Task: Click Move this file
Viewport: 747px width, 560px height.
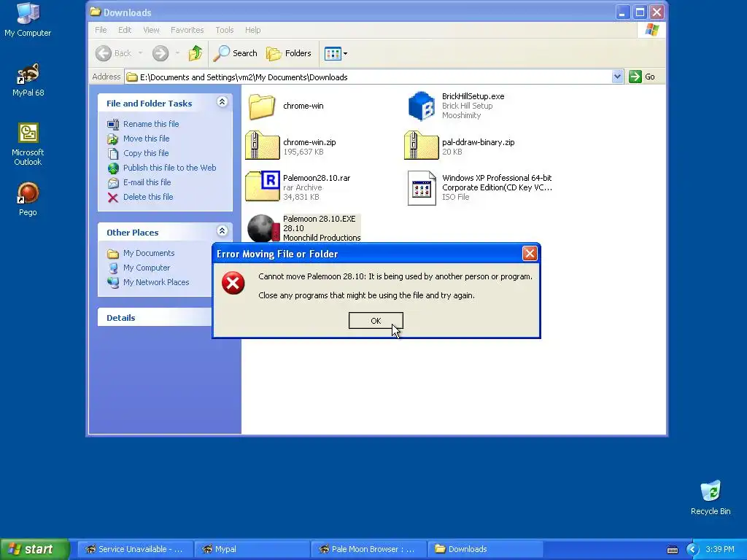Action: (x=146, y=139)
